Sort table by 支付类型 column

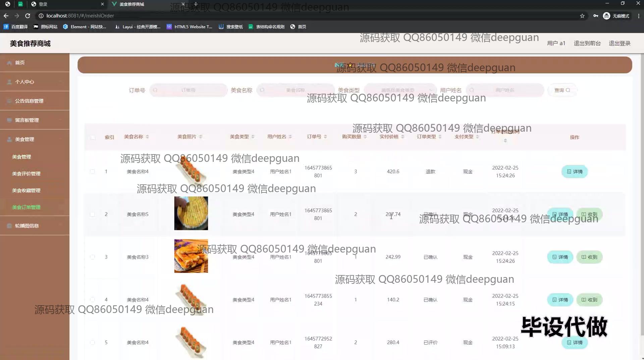pyautogui.click(x=477, y=137)
